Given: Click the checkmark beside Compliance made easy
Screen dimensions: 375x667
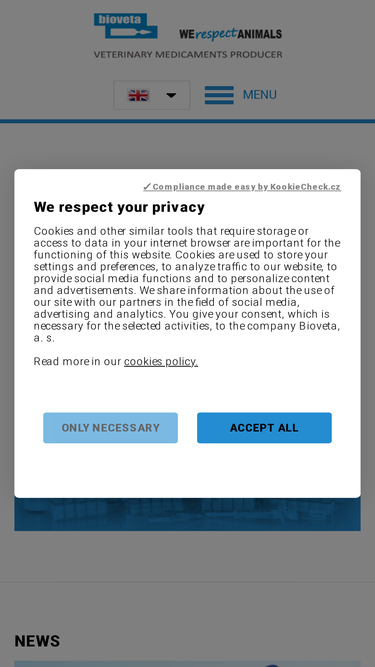Looking at the screenshot, I should point(147,186).
